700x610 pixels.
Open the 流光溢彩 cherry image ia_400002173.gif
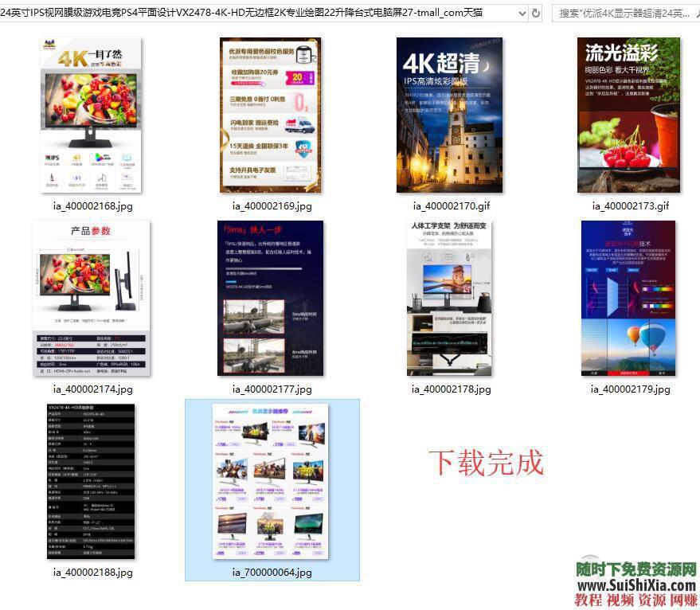click(x=628, y=115)
